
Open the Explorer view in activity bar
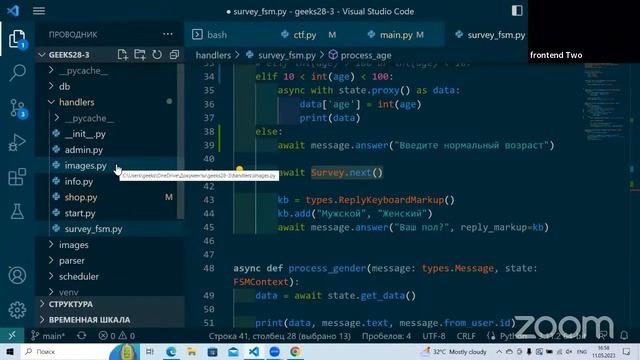tap(17, 39)
